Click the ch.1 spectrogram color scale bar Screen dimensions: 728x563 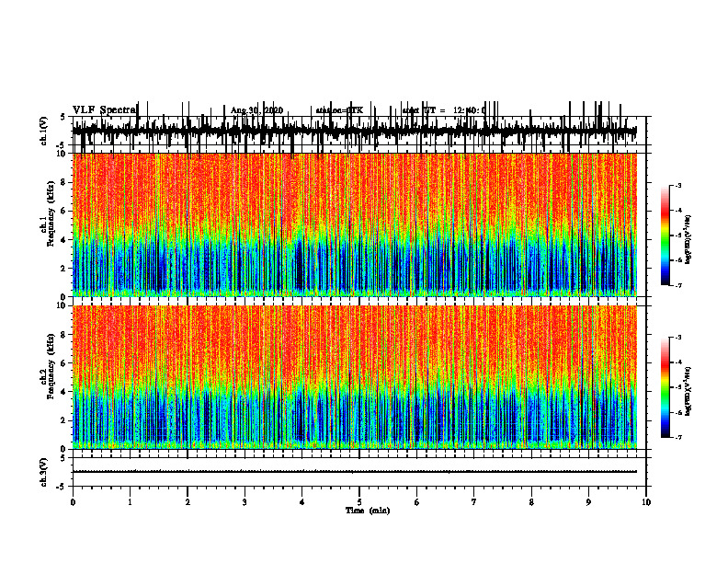pyautogui.click(x=665, y=235)
